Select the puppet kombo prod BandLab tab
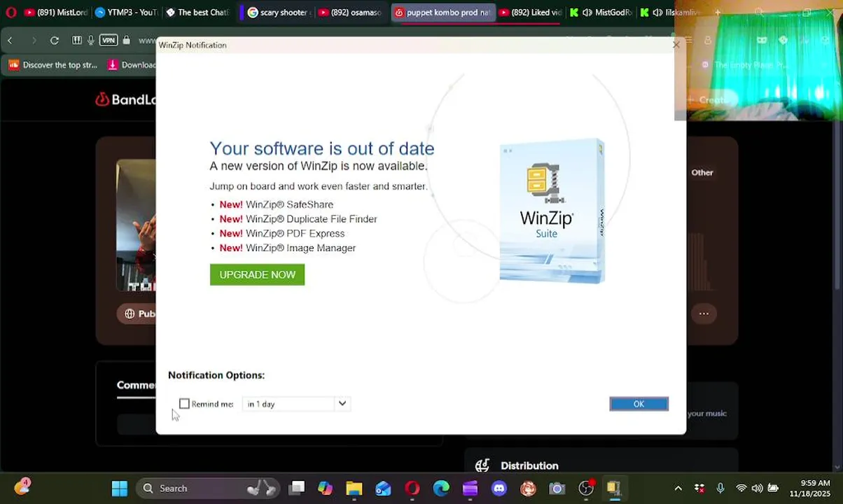Screen dimensions: 843x504 pyautogui.click(x=443, y=13)
